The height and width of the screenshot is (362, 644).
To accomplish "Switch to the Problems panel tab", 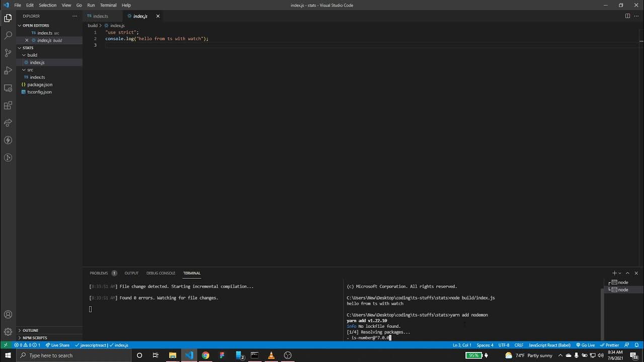I will [x=103, y=273].
